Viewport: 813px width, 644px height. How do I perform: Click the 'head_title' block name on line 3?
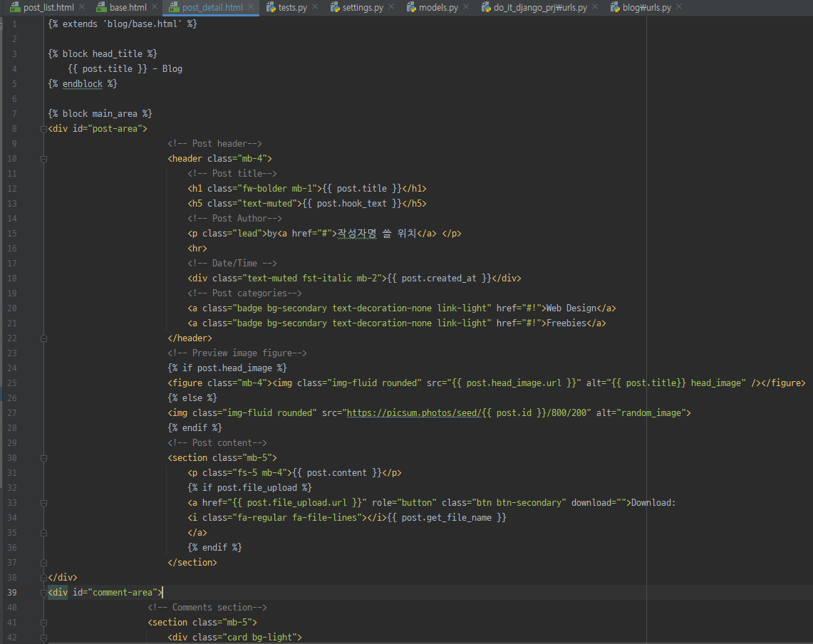pyautogui.click(x=117, y=54)
